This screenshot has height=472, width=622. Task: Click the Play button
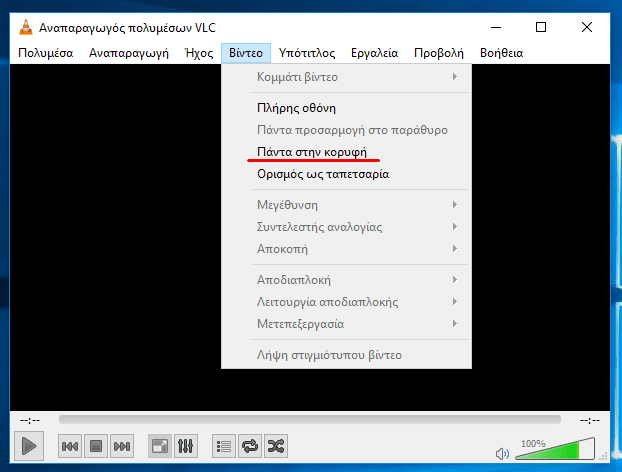click(29, 446)
